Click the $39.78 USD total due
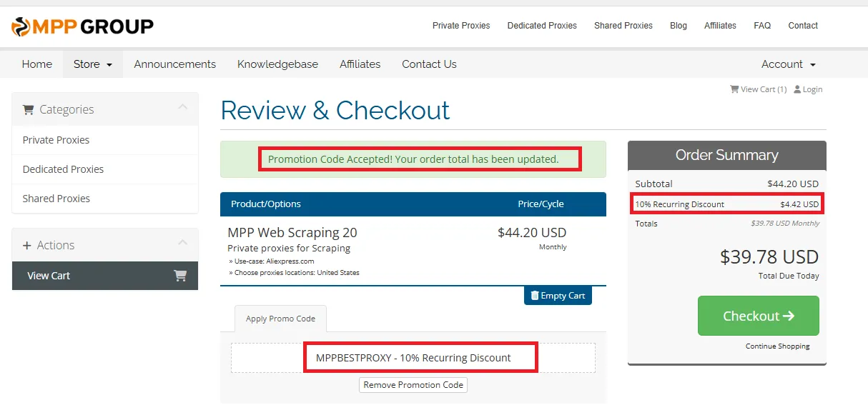Viewport: 868px width, 410px height. click(769, 257)
